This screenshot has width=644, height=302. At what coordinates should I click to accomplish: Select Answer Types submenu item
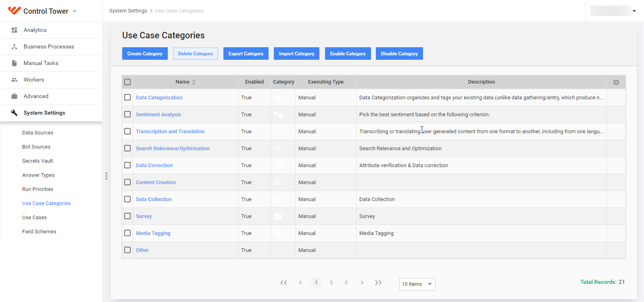[38, 175]
